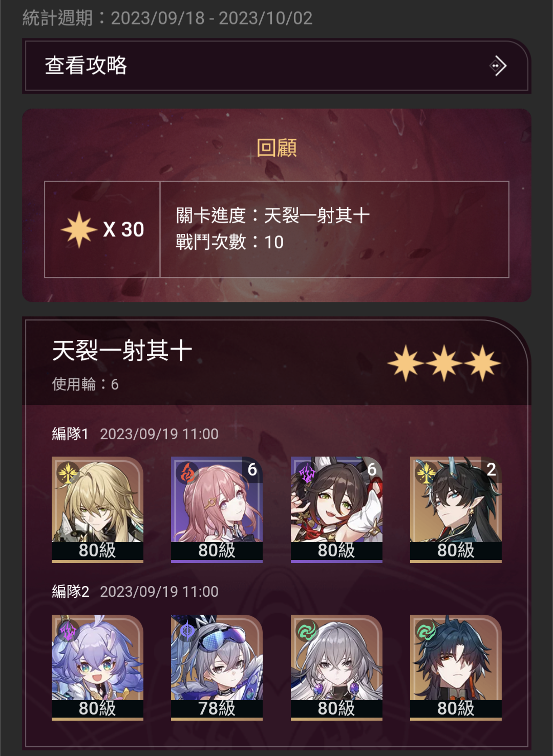Screen dimensions: 553x756
Task: Click the three-star rating of 天裂一射其十
Action: (x=444, y=363)
